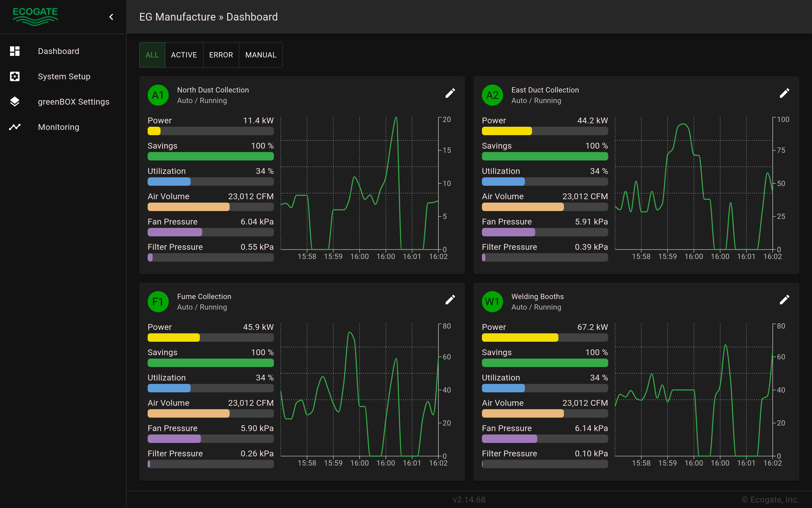Edit the East Duct Collection card
The height and width of the screenshot is (508, 812).
[x=784, y=93]
